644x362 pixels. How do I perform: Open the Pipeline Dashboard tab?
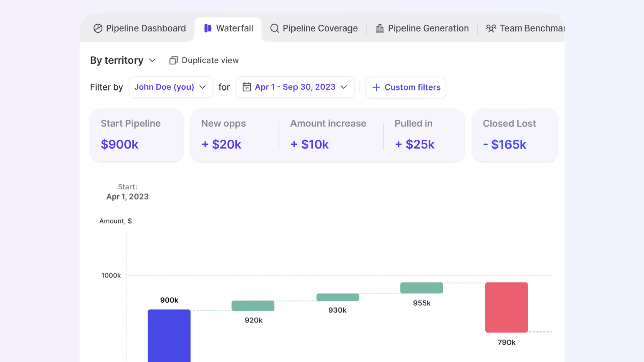[x=146, y=28]
